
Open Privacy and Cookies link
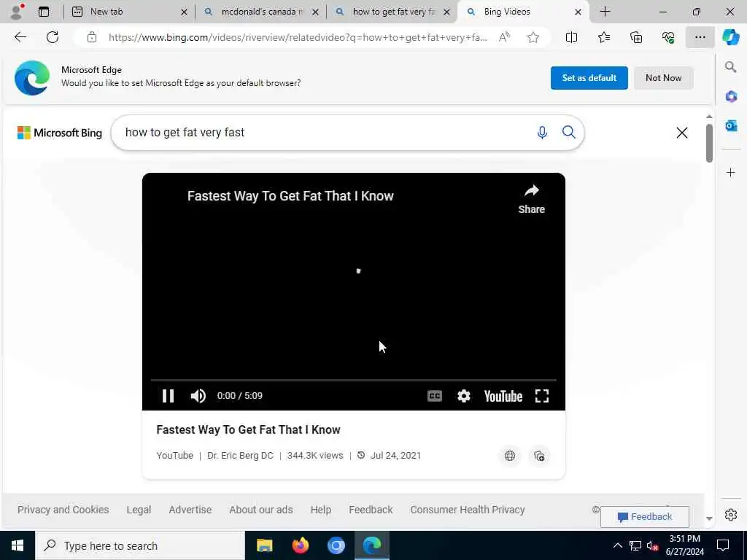pos(63,510)
